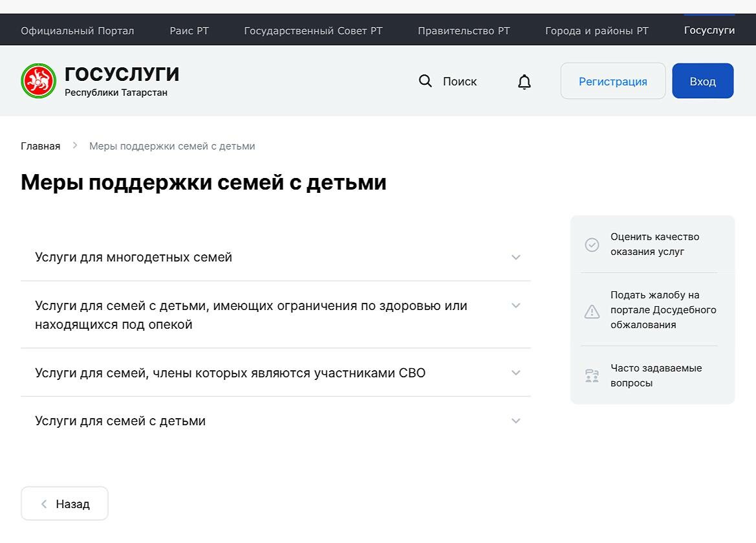The width and height of the screenshot is (756, 543).
Task: Open Часто задаваемые вопросы link
Action: (x=656, y=375)
